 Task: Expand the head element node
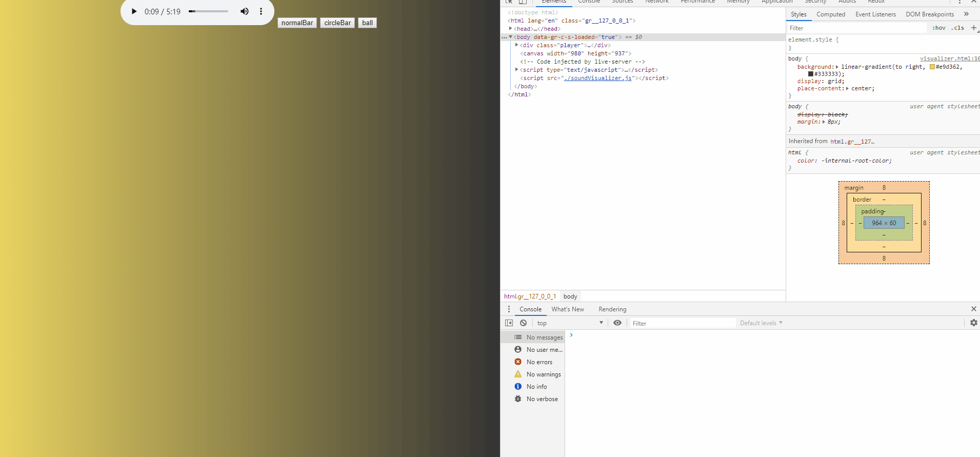click(510, 28)
